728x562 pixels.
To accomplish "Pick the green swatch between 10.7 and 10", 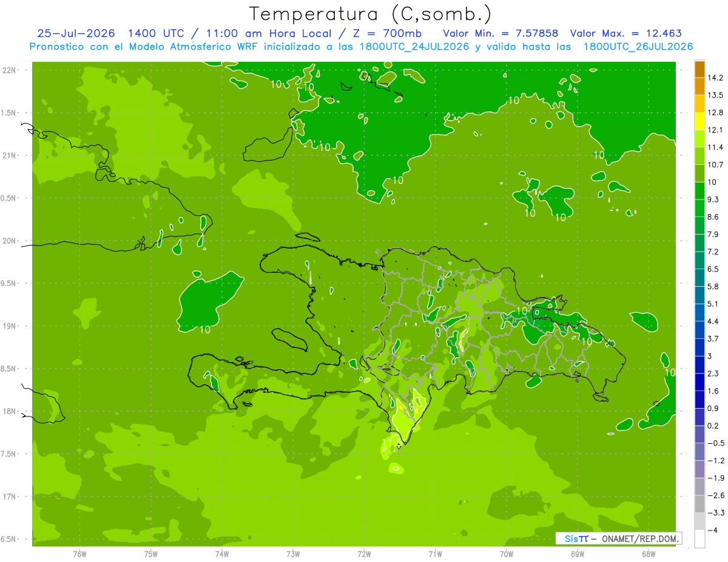I will pos(699,173).
